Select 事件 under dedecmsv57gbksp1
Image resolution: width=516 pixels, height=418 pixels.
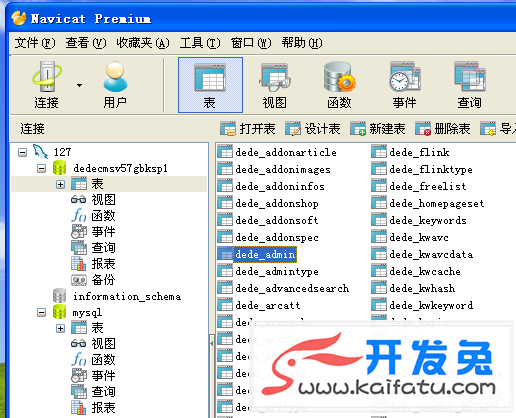coord(93,232)
